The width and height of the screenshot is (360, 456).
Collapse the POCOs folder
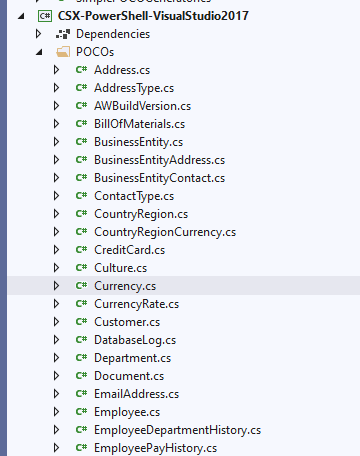[x=39, y=52]
